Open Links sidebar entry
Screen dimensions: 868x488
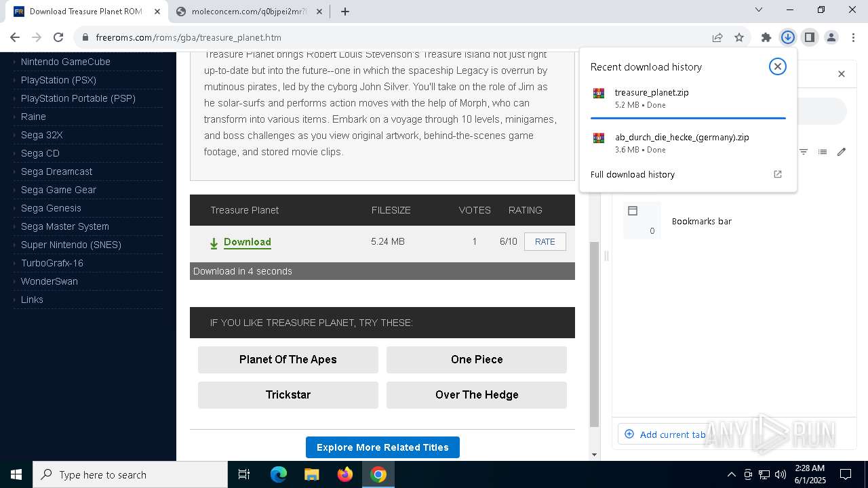click(x=32, y=300)
